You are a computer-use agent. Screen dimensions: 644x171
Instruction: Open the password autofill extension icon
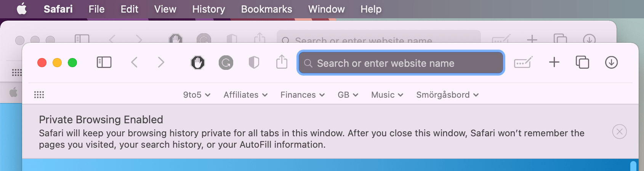(523, 62)
